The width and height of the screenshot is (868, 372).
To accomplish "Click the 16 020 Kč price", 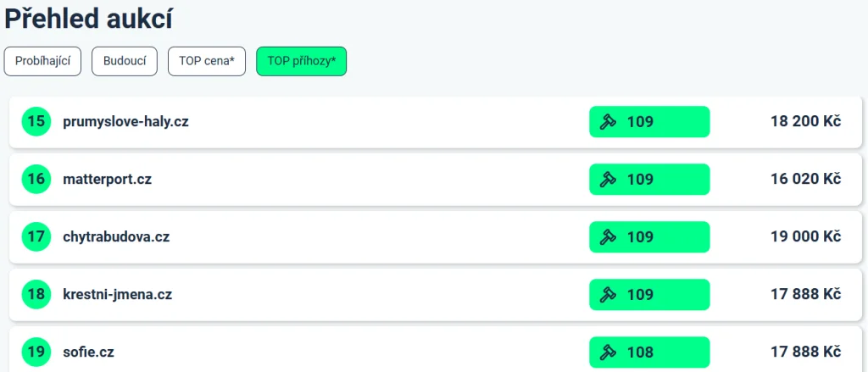I will point(805,179).
